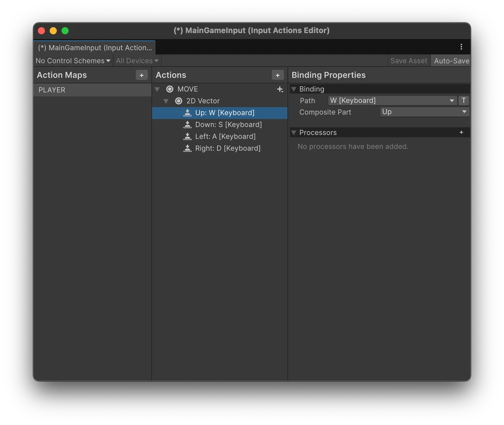Screen dimensions: 504x425
Task: Select the MainGameInput editor tab
Action: click(95, 48)
